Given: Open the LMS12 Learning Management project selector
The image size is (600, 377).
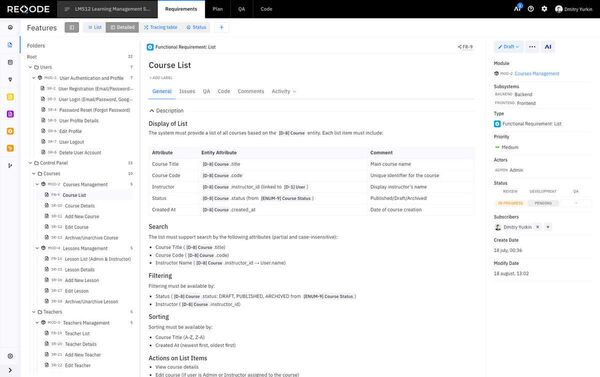Looking at the screenshot, I should point(107,9).
